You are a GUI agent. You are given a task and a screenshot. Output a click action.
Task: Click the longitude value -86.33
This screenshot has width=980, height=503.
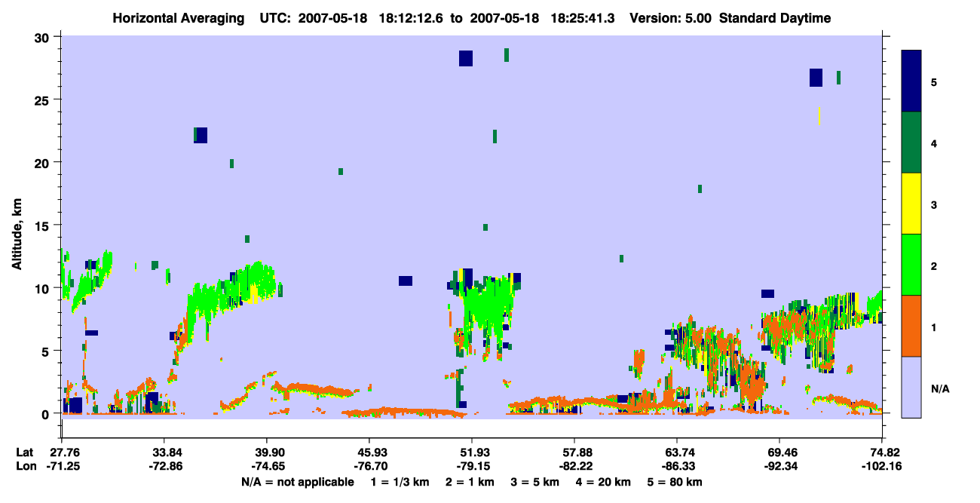coord(677,466)
